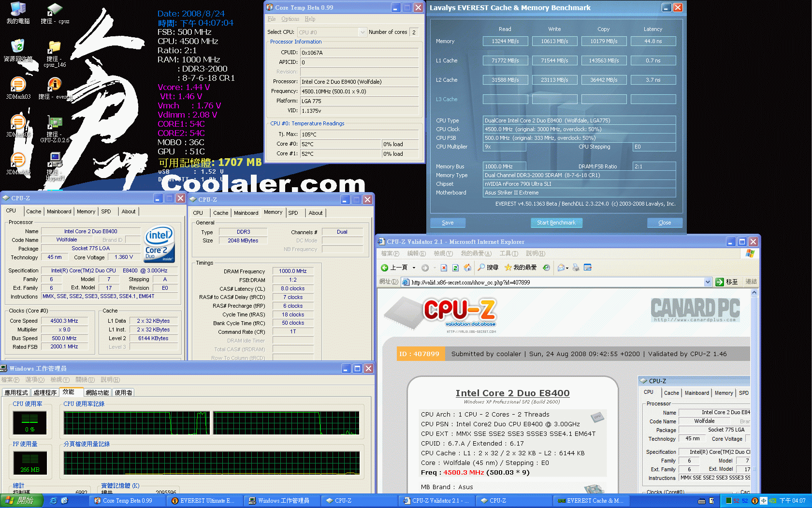The image size is (812, 508).
Task: Click the Windows Start button
Action: 22,501
